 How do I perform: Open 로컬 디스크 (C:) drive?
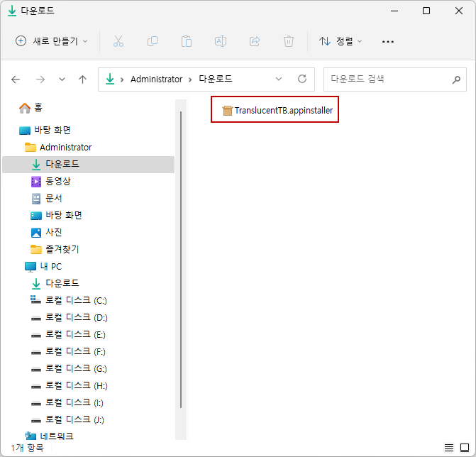pos(69,301)
